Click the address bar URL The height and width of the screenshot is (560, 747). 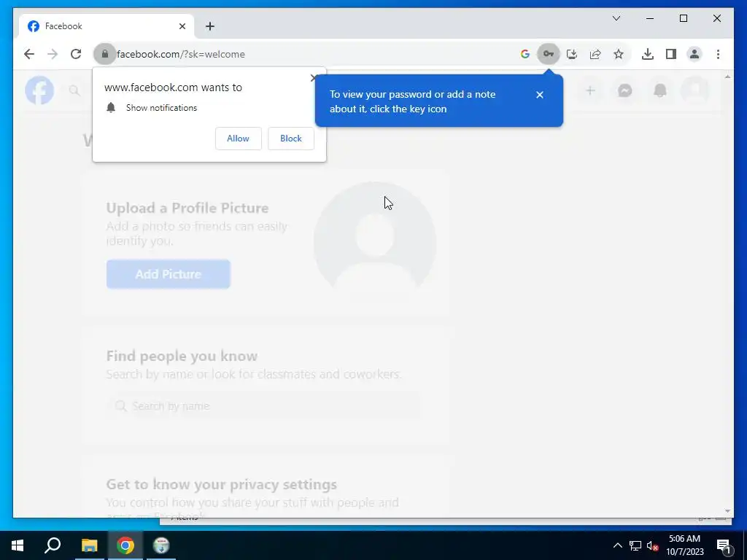click(x=181, y=54)
